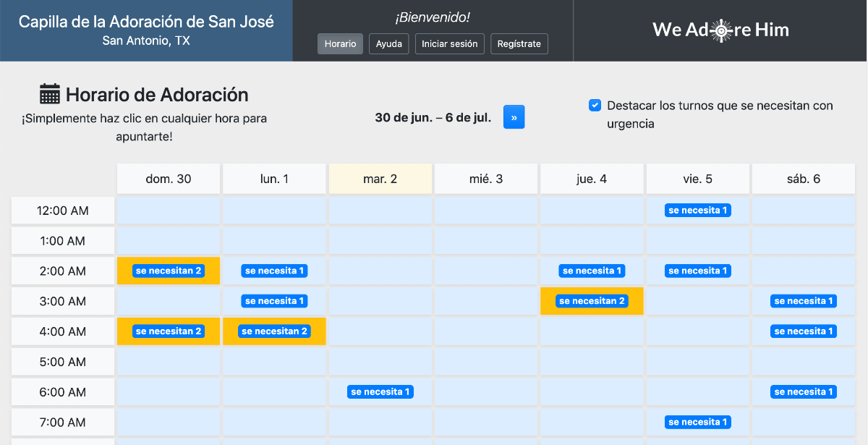
Task: Click the calendar icon beside Horario de Adoración
Action: point(50,94)
